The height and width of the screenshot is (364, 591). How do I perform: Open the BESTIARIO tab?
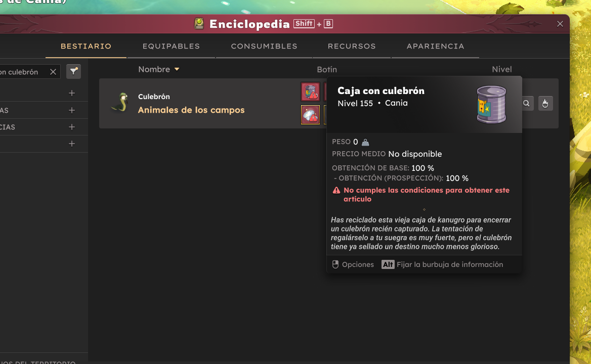pyautogui.click(x=86, y=47)
